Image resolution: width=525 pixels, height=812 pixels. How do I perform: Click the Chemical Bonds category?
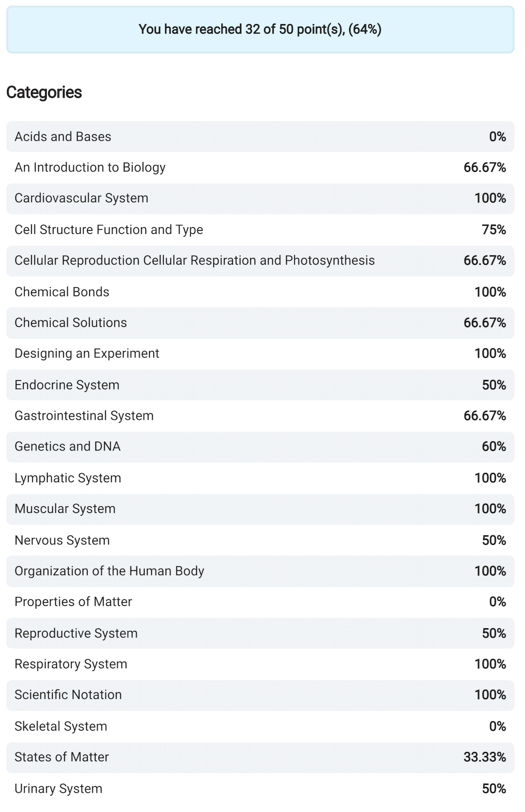click(x=62, y=292)
